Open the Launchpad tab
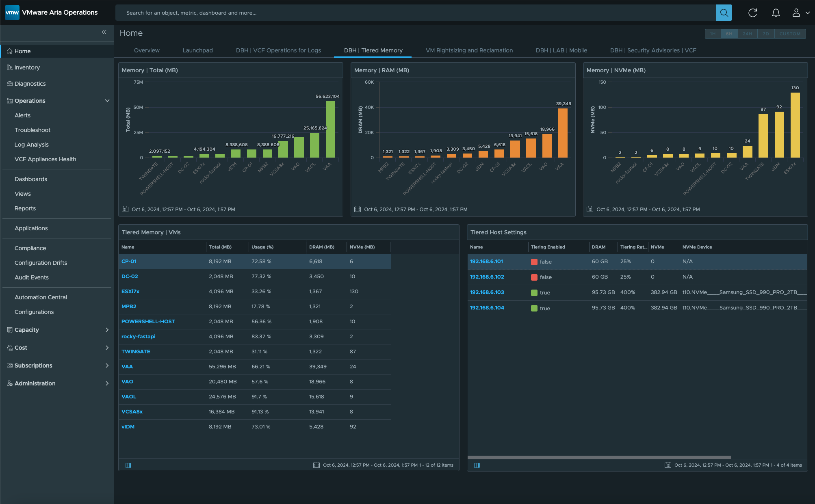Image resolution: width=815 pixels, height=504 pixels. pos(197,50)
